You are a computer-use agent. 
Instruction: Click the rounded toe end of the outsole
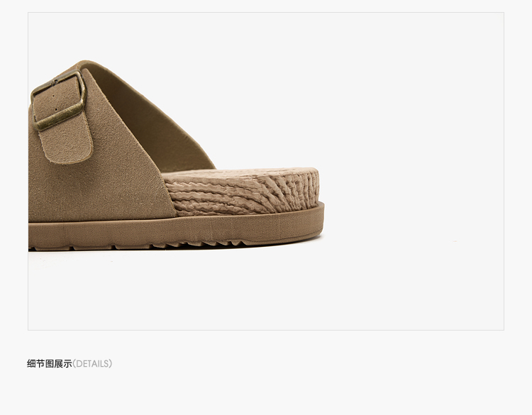316,221
